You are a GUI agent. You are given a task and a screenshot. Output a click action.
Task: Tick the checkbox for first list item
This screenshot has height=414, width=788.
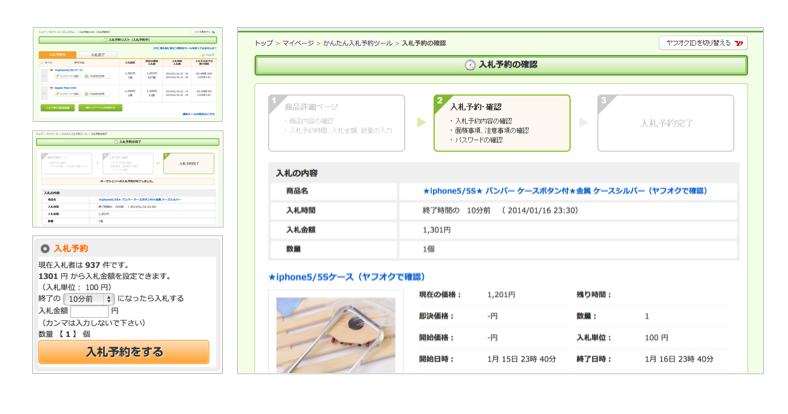(44, 75)
